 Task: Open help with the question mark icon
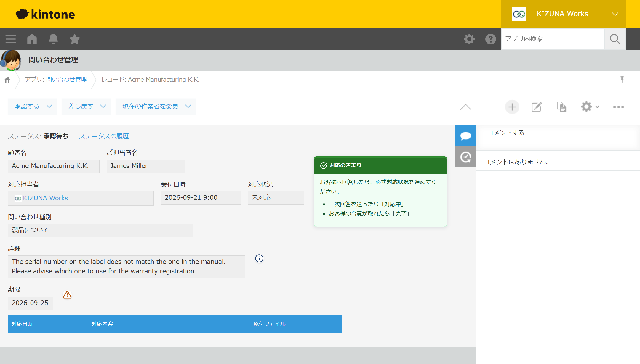point(491,39)
